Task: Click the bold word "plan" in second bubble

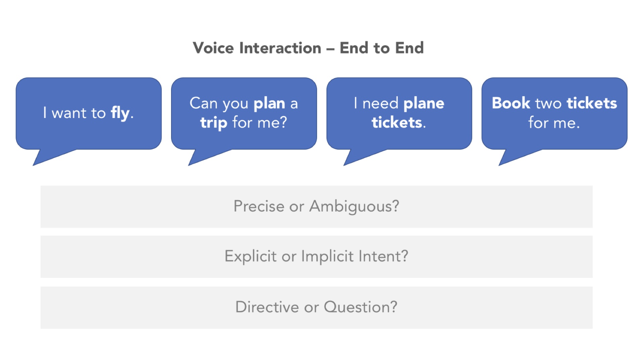Action: coord(269,103)
